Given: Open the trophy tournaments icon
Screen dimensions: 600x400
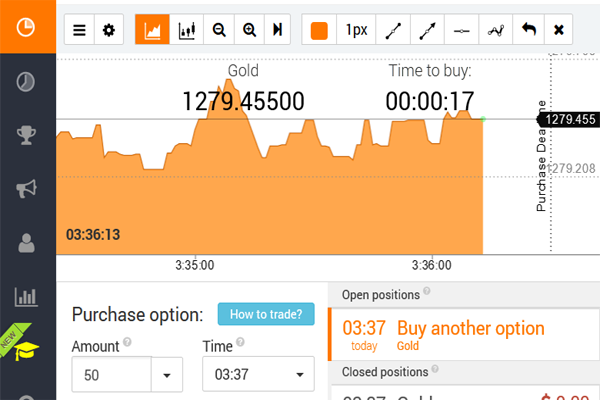Looking at the screenshot, I should pyautogui.click(x=26, y=135).
